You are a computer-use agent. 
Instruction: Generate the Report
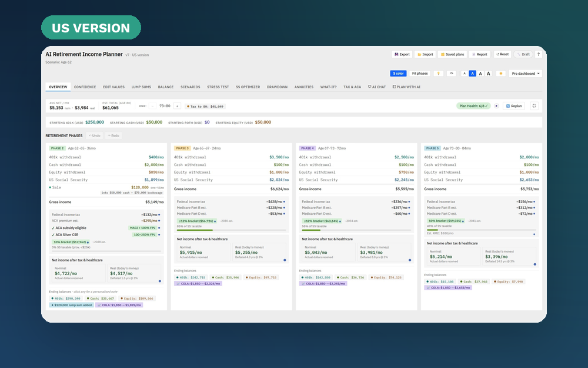pos(479,54)
